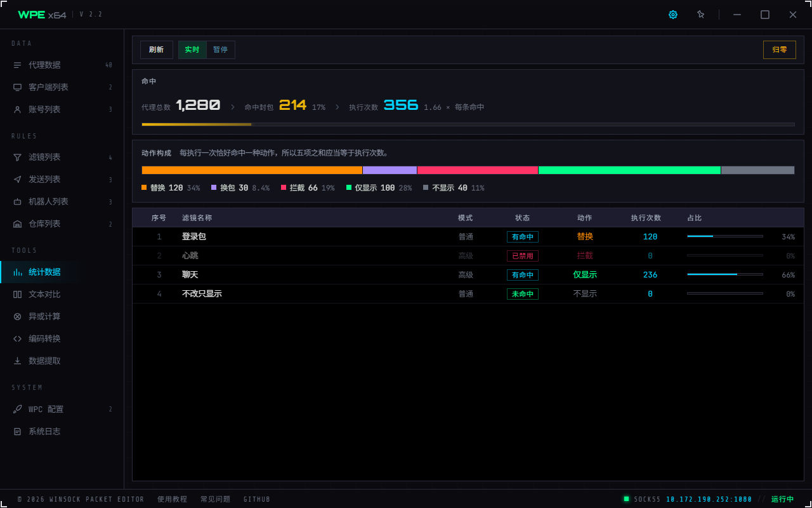
Task: Click the 文本对比 compare icon
Action: 17,294
